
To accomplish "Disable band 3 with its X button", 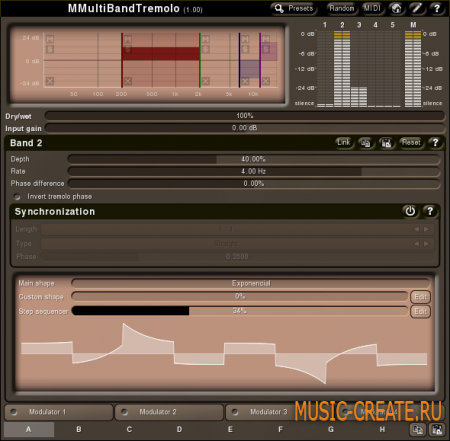I will click(206, 81).
